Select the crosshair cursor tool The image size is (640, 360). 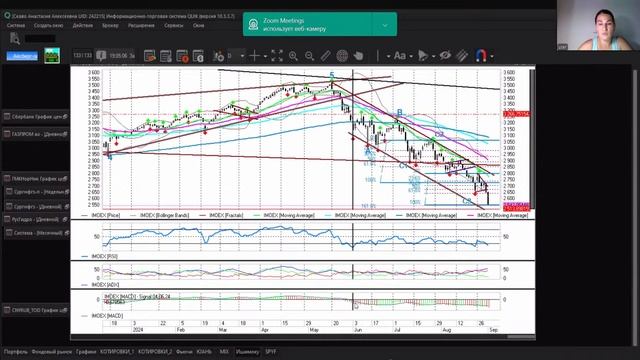coord(254,56)
